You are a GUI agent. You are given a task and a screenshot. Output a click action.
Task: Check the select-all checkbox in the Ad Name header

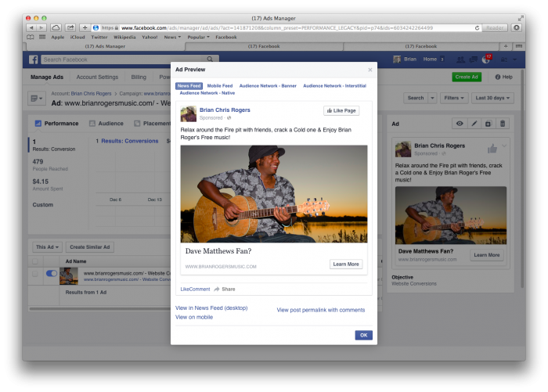click(35, 261)
